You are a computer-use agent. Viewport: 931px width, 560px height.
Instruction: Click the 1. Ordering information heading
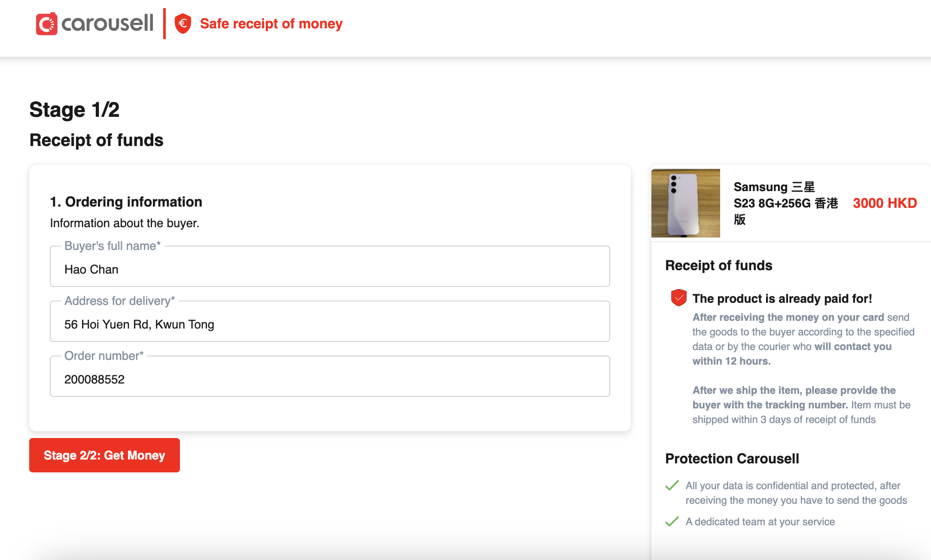coord(126,202)
